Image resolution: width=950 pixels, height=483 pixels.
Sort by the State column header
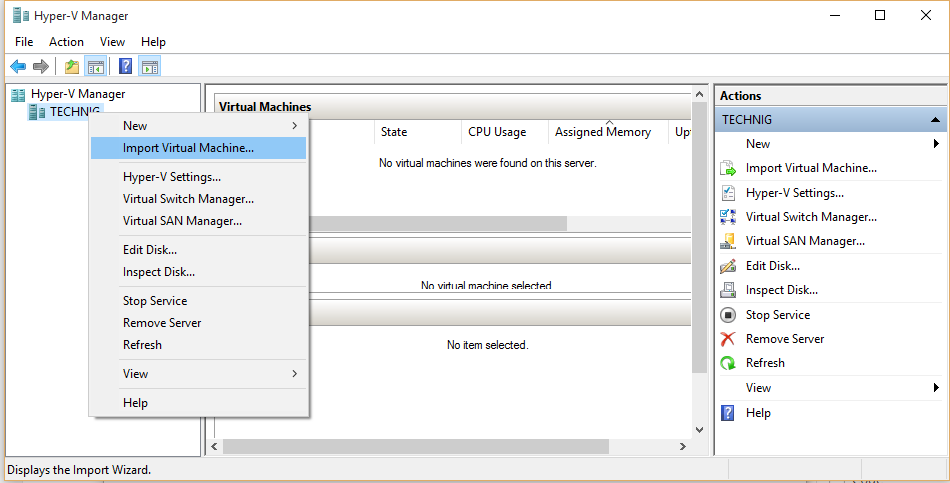point(417,132)
